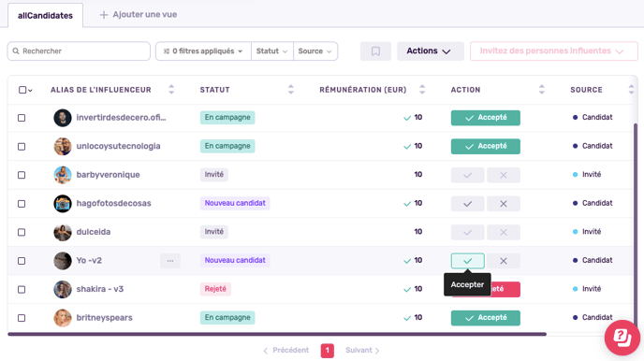
Task: Open the Source filter dropdown
Action: 315,51
